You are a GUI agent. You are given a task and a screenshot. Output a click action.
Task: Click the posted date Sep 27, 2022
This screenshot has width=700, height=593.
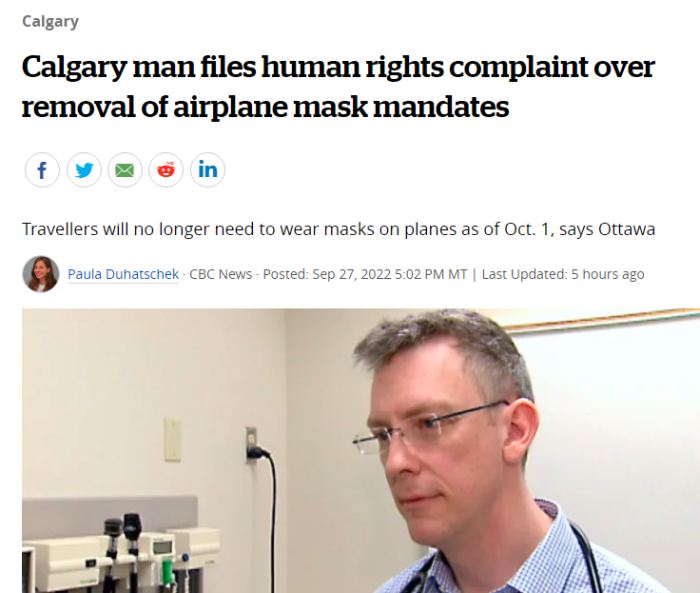point(352,274)
